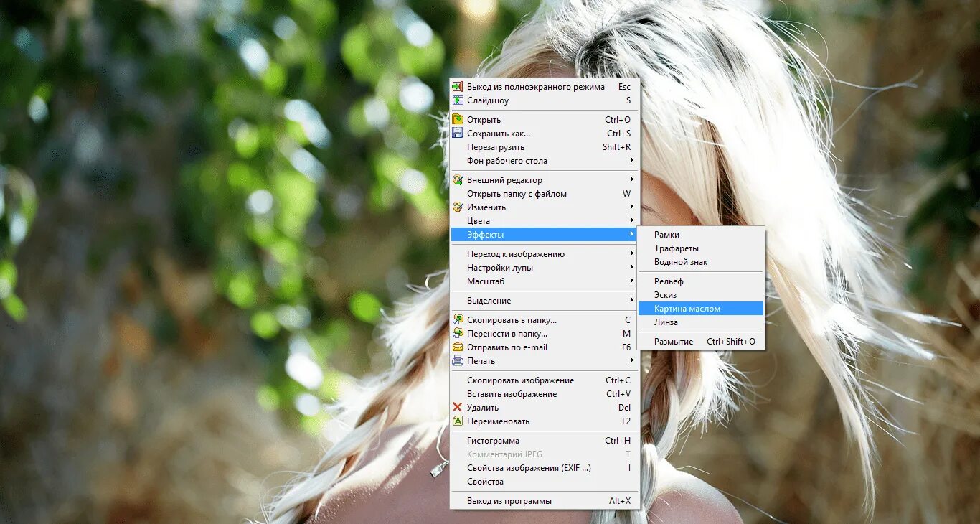Select Трафареты in effects submenu

[701, 248]
